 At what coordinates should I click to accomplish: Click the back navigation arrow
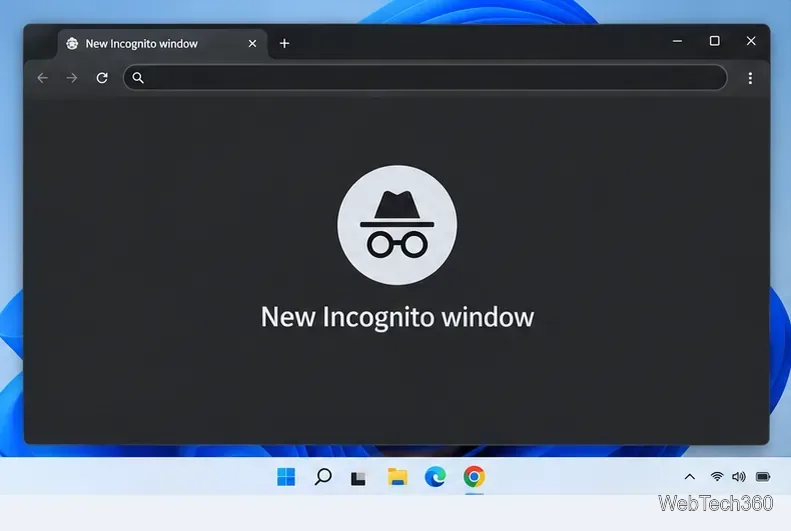click(x=43, y=78)
